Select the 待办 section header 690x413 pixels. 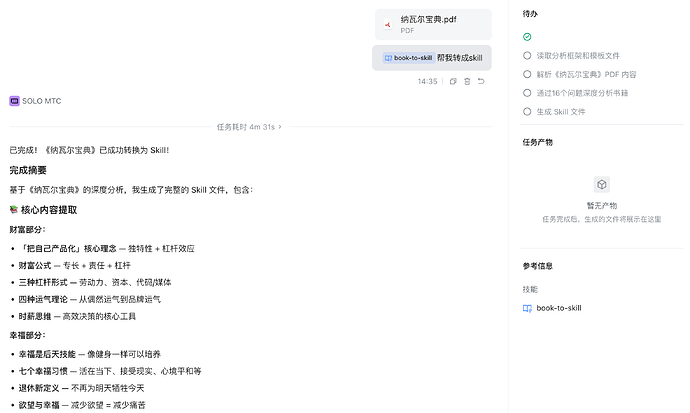coord(530,14)
